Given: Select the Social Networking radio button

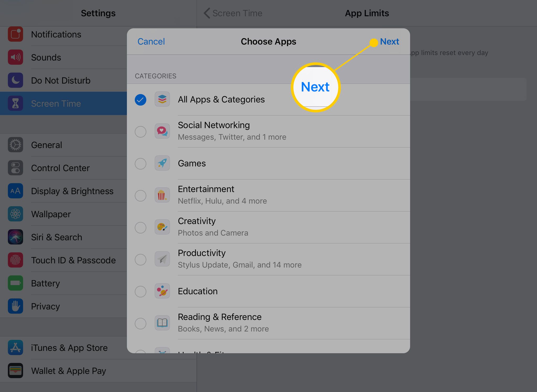Looking at the screenshot, I should [141, 131].
